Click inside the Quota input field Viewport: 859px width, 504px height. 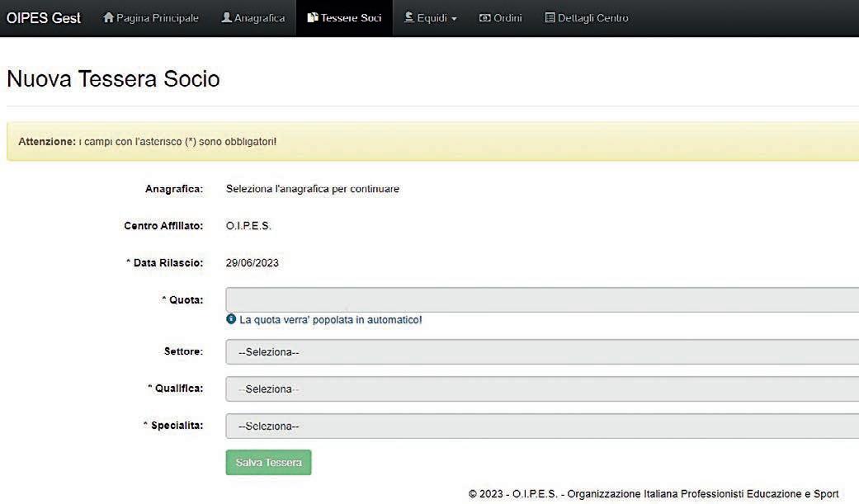coord(542,299)
